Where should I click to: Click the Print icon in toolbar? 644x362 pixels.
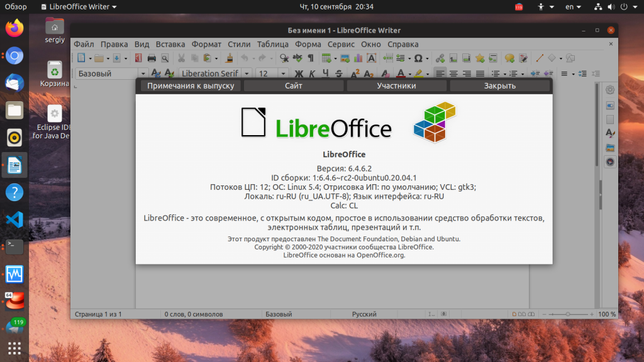[152, 58]
